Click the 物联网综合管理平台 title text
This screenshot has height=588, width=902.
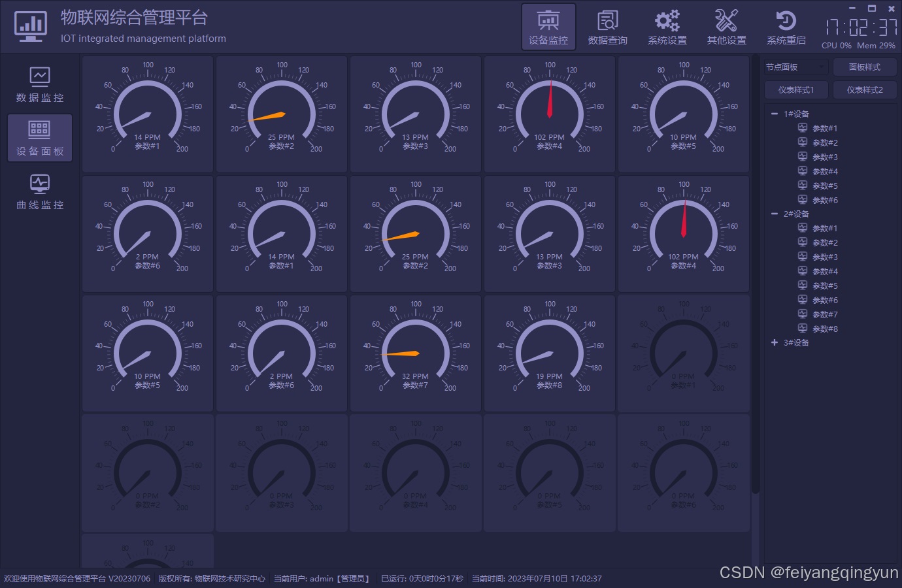click(134, 18)
